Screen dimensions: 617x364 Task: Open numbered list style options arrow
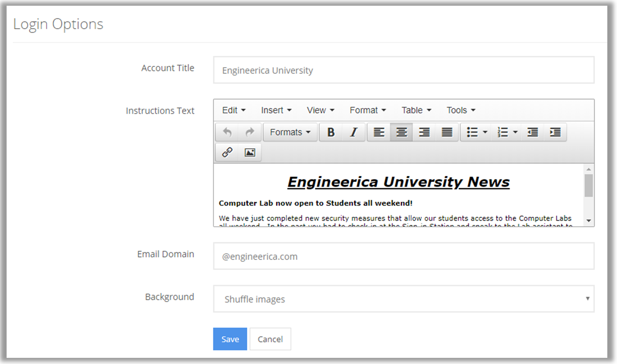point(515,132)
